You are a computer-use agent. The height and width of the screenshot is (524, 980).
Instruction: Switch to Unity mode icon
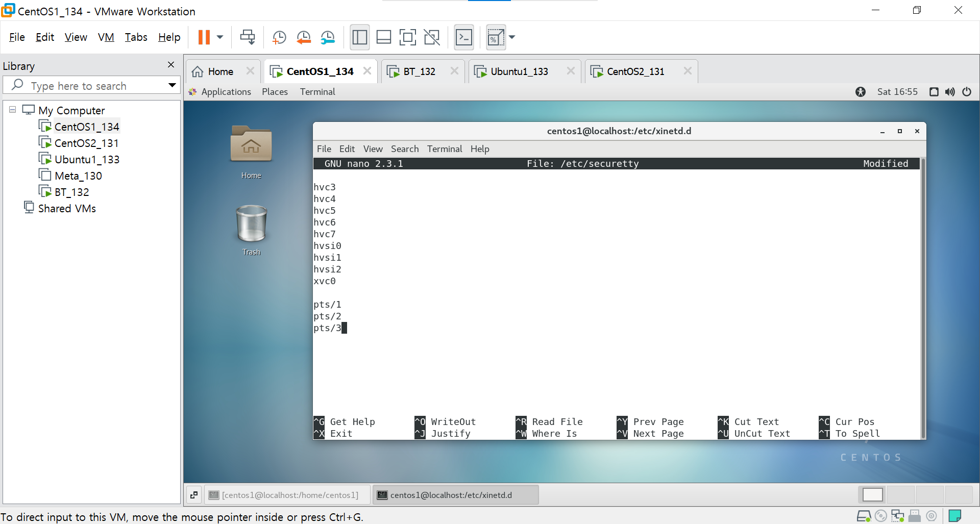[x=432, y=37]
